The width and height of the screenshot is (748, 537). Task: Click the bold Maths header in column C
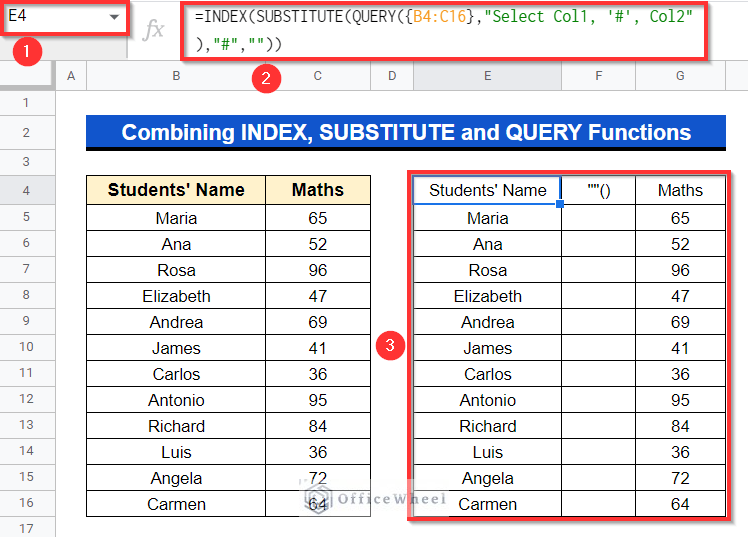click(318, 190)
